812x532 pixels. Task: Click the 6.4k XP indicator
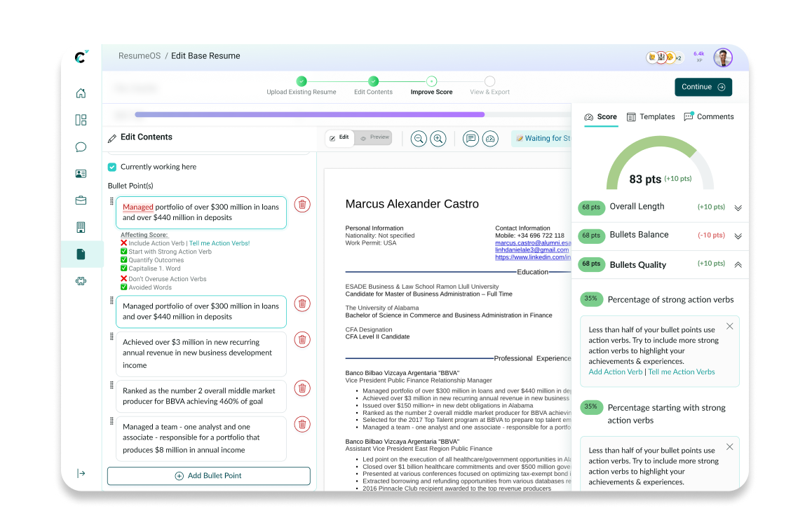[699, 57]
